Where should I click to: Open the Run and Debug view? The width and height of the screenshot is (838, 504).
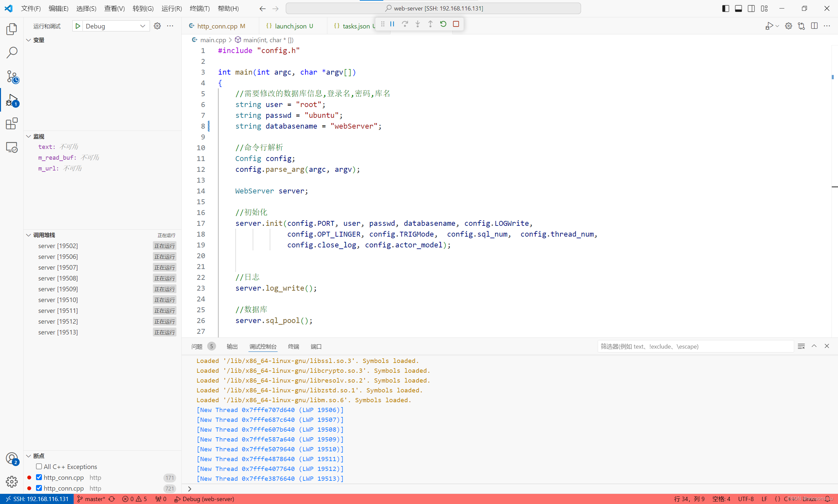pos(11,100)
